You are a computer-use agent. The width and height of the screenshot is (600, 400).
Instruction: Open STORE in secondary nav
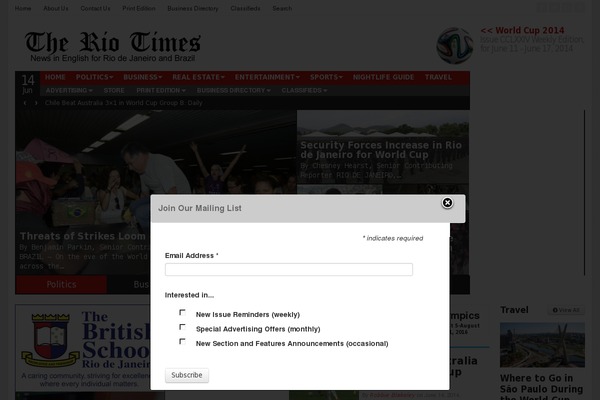[x=114, y=91]
